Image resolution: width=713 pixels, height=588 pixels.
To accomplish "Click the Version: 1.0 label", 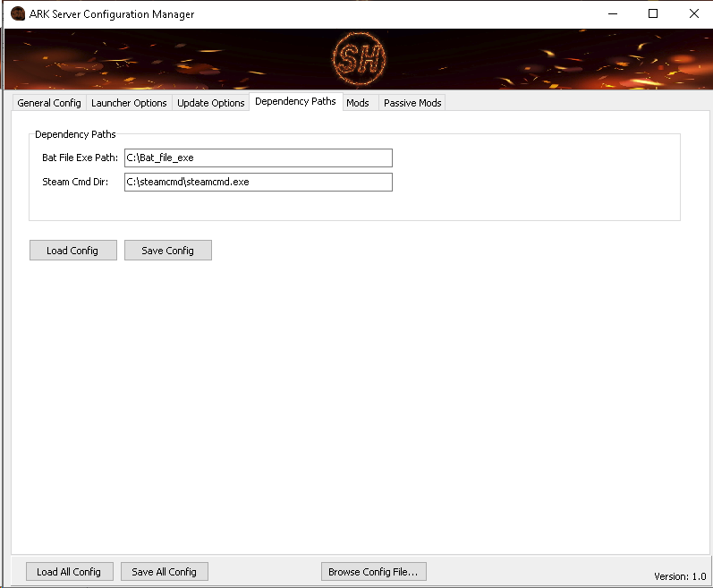I will (680, 576).
